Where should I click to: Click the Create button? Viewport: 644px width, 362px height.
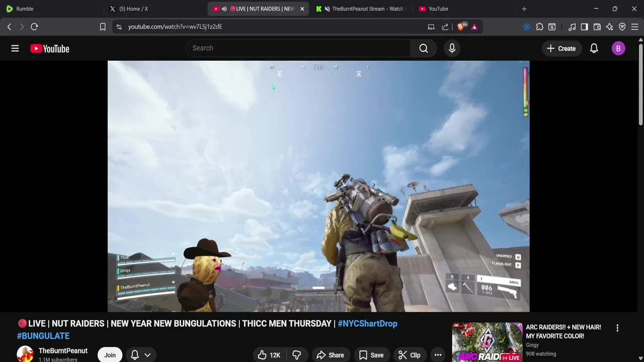(561, 48)
